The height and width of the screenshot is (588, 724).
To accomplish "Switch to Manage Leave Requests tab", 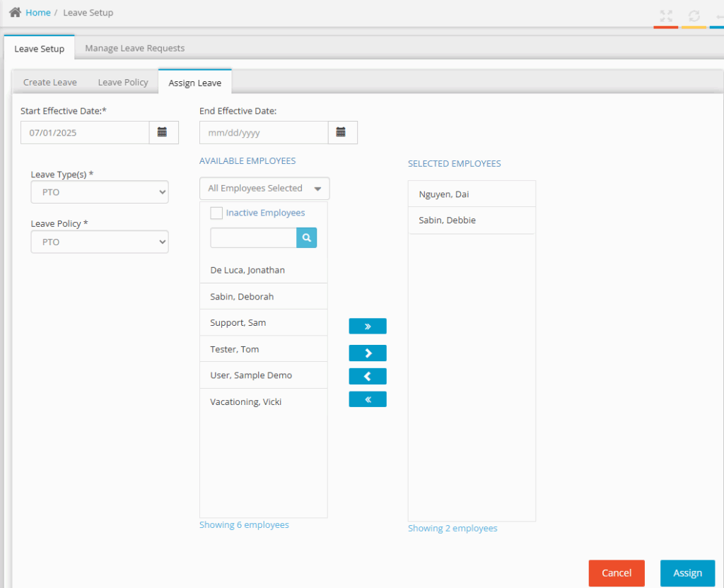I will pos(135,48).
